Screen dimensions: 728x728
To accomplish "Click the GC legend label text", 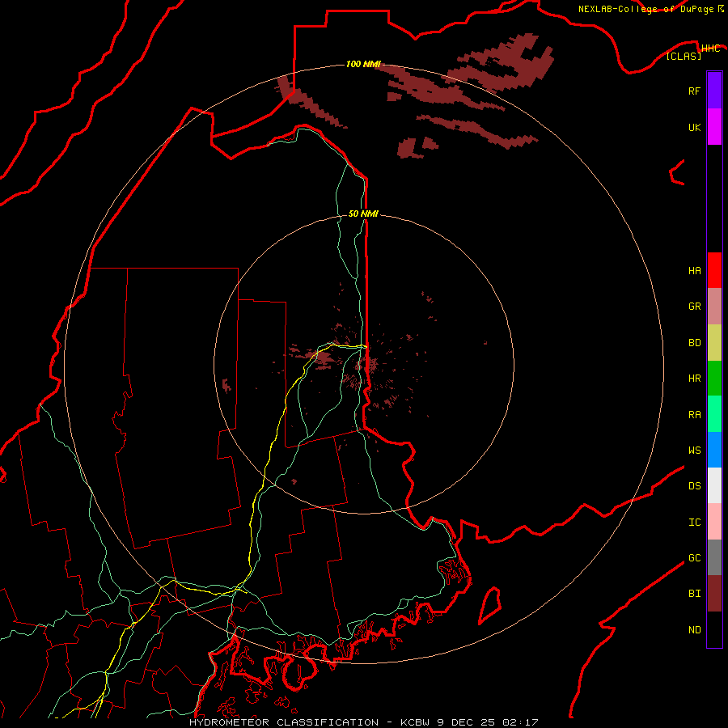I will (x=694, y=558).
